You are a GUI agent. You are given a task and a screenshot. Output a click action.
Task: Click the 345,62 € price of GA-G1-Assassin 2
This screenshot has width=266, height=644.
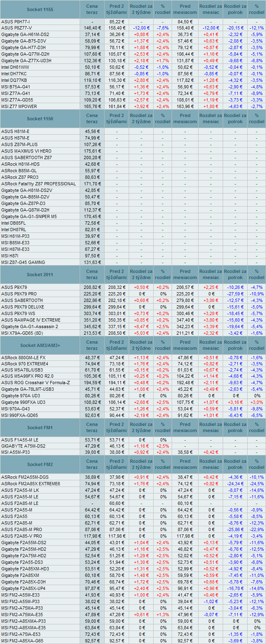point(92,327)
